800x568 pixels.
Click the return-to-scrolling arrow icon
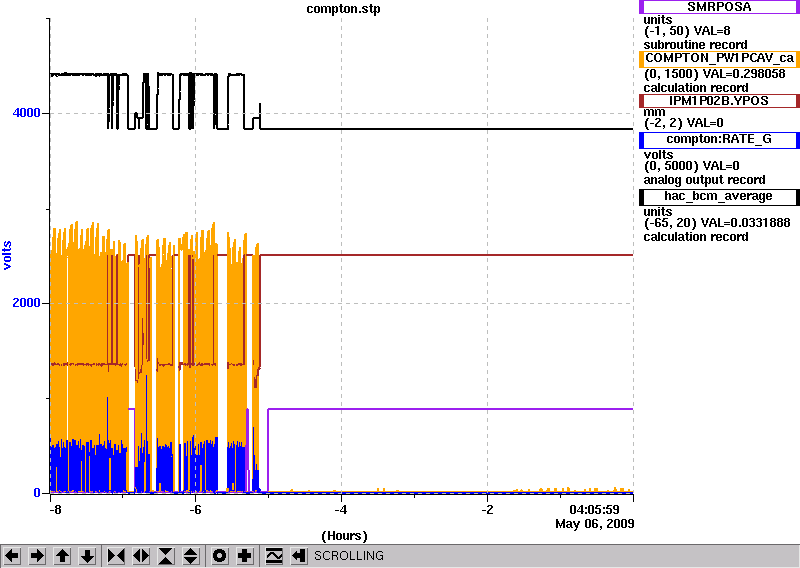[x=299, y=555]
